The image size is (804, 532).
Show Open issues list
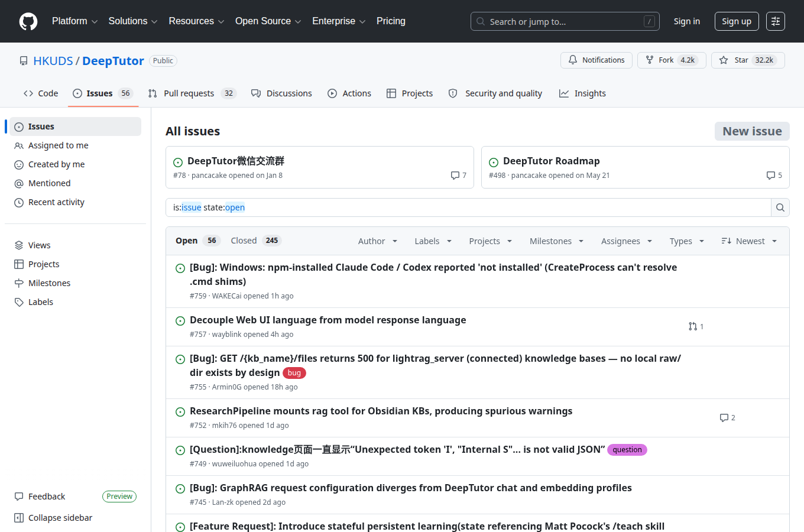pos(198,241)
